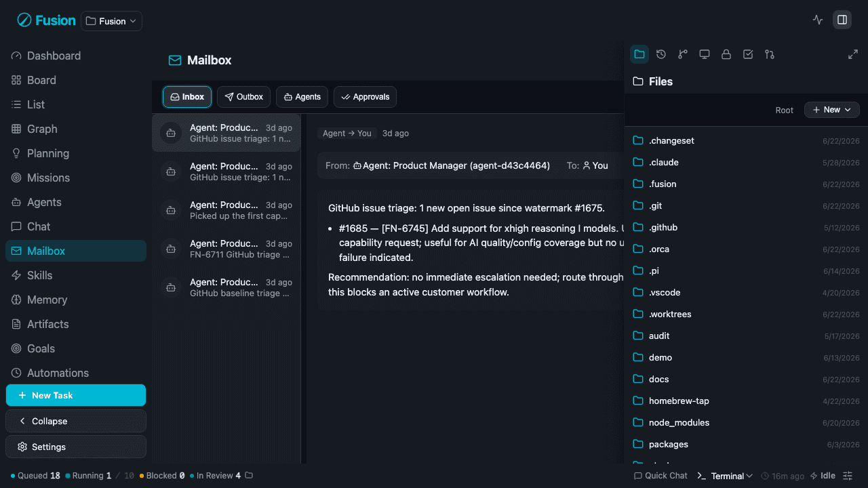
Task: Open Missions in sidebar
Action: (76, 178)
